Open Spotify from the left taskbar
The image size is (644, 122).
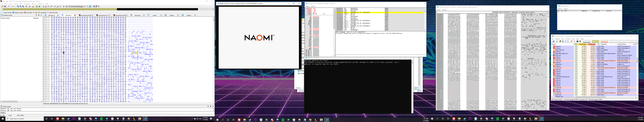pyautogui.click(x=101, y=119)
